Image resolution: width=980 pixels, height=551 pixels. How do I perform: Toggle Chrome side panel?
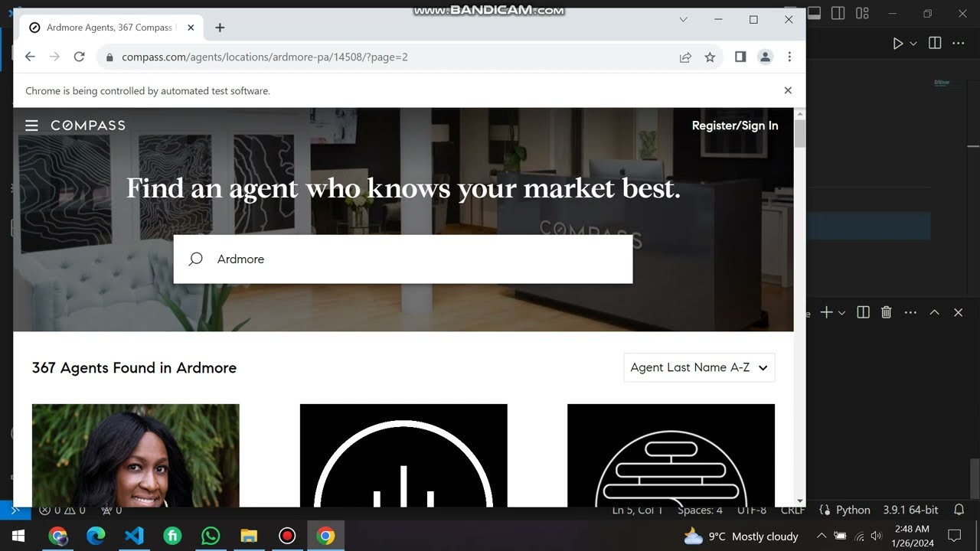tap(740, 57)
